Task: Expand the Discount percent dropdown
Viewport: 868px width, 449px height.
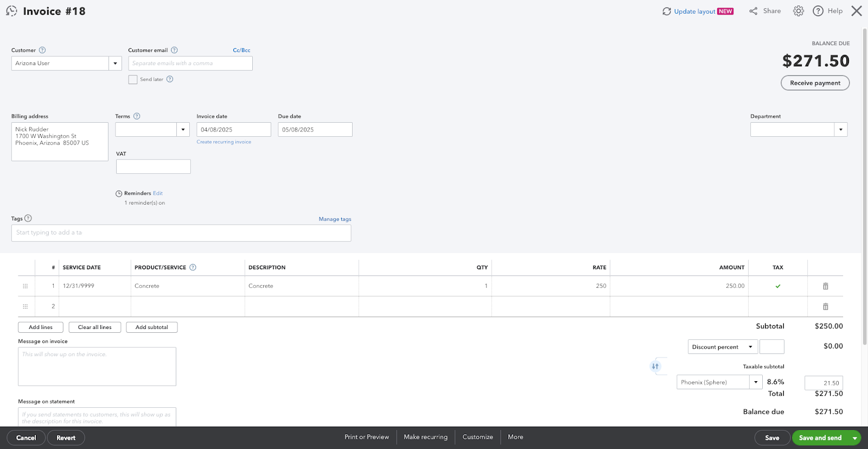Action: [x=750, y=347]
